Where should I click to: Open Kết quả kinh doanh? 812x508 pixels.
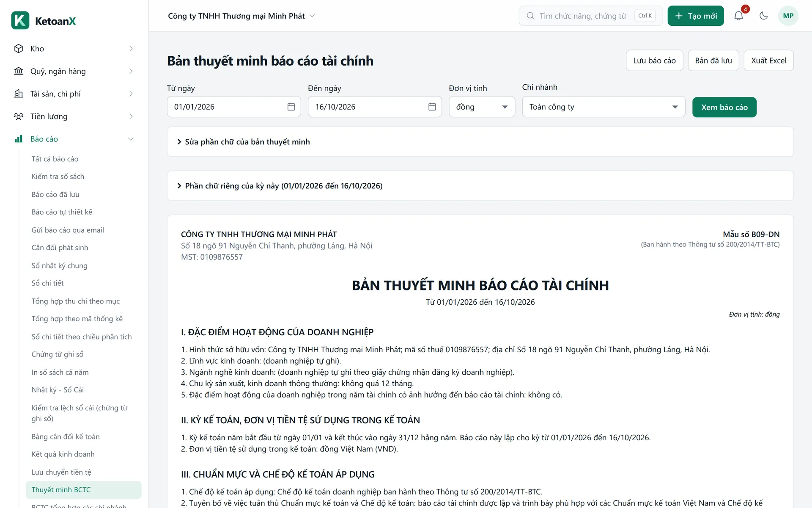click(63, 454)
